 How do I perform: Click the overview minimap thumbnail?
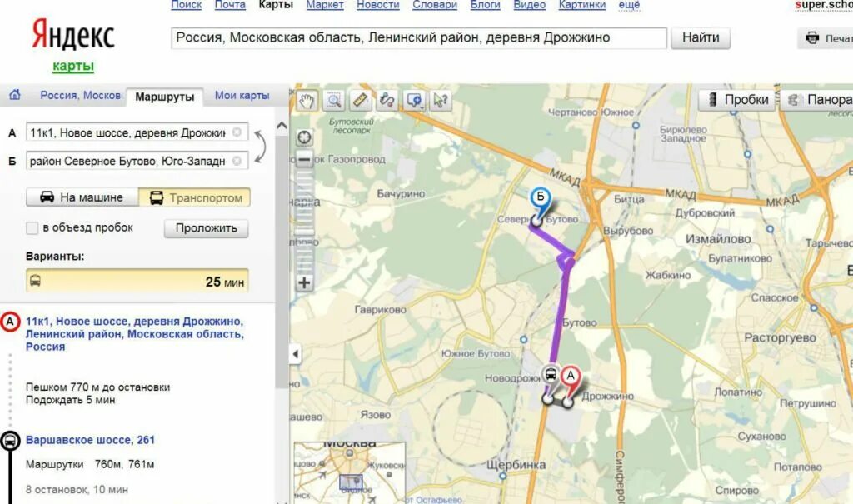(x=350, y=472)
